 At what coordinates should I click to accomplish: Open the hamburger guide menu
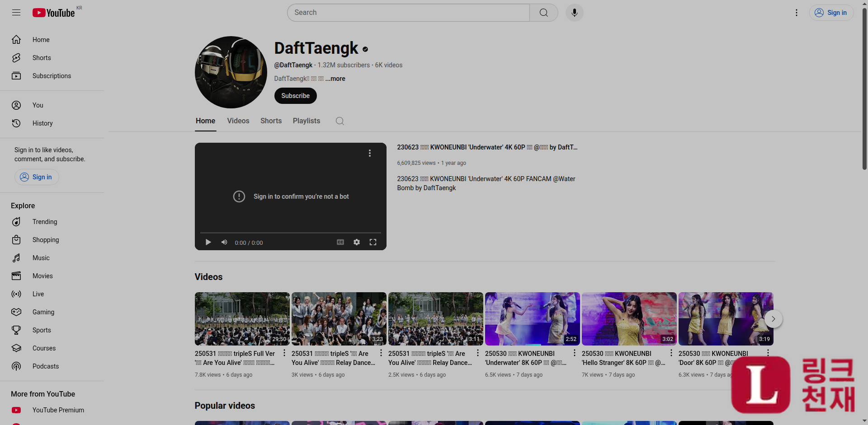16,13
